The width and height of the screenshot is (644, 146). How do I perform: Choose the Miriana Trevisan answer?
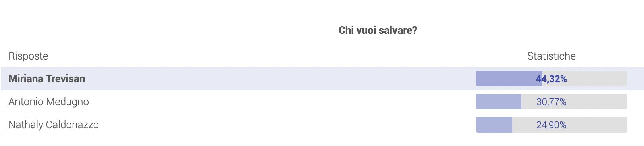(x=47, y=79)
